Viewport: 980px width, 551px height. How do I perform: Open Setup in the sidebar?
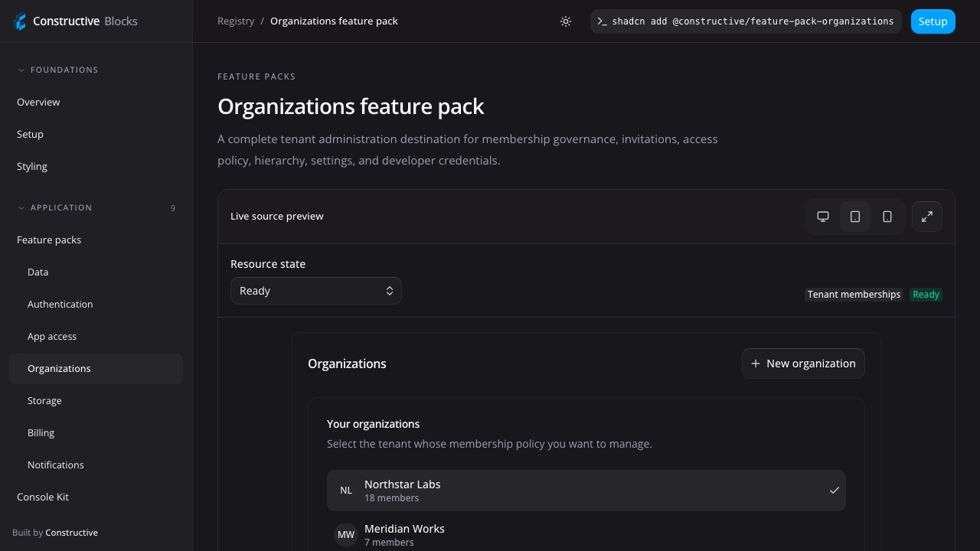[x=96, y=134]
